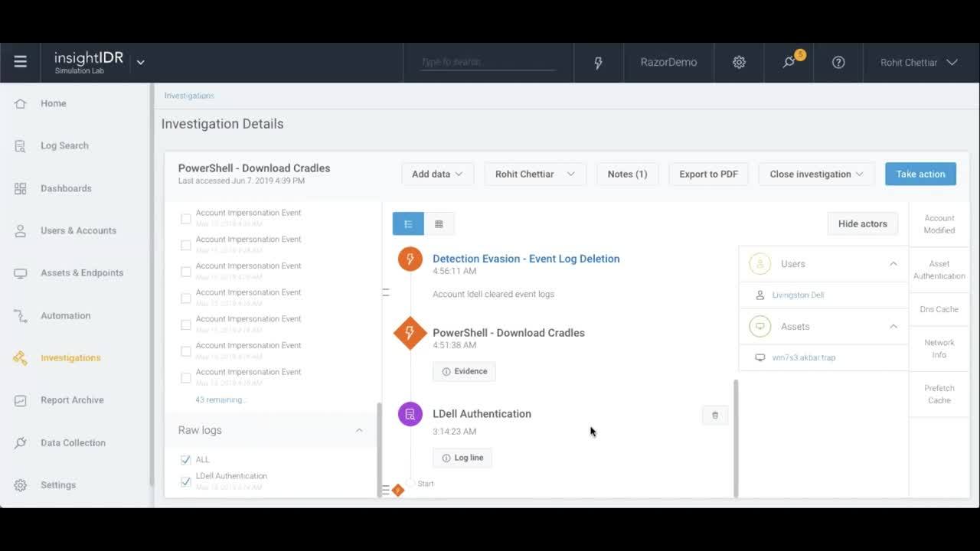Screen dimensions: 980x551
Task: Click the help question mark icon
Action: tap(838, 63)
